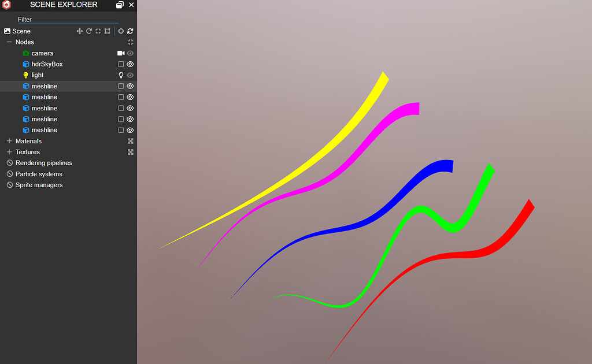This screenshot has height=364, width=592.
Task: Click the mesh picker crosshair icon
Action: coord(120,31)
